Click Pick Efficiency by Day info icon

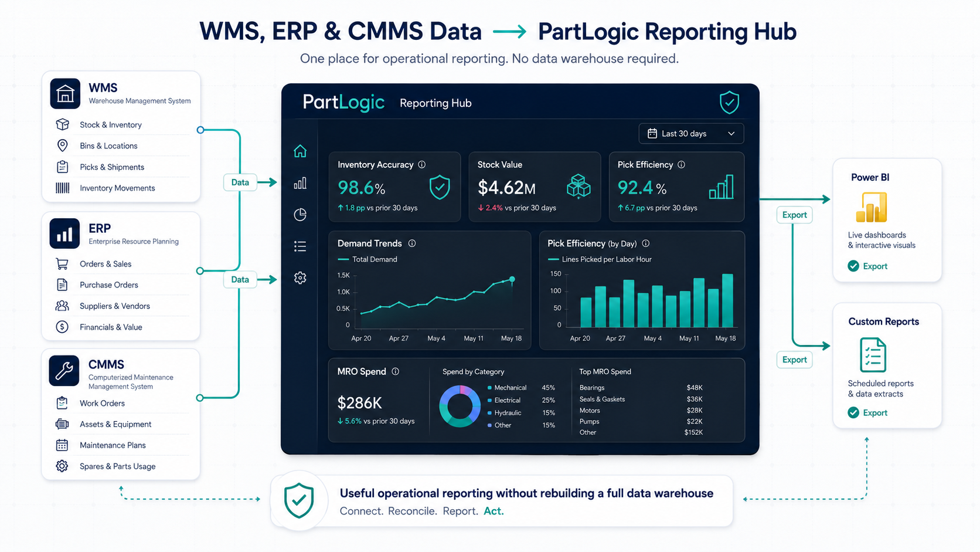645,243
